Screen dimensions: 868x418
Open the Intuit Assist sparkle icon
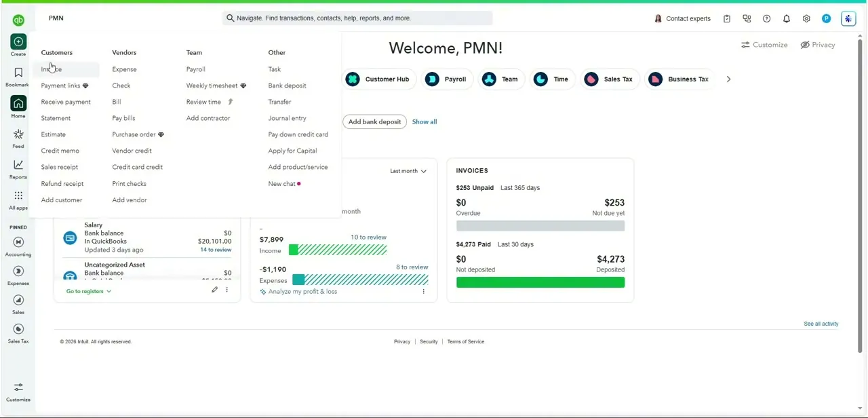click(x=848, y=19)
